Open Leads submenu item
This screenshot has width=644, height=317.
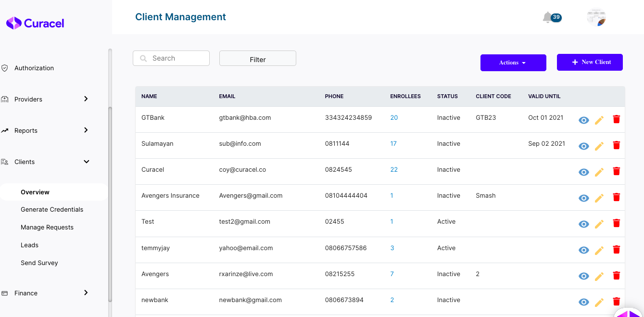29,245
